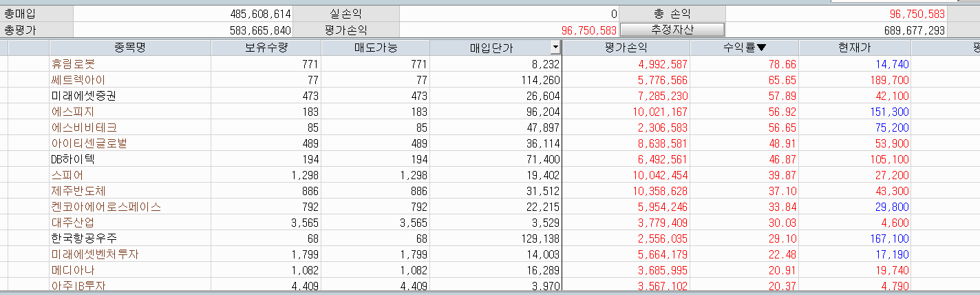Select the 휴림로봇 stock row

pos(73,64)
